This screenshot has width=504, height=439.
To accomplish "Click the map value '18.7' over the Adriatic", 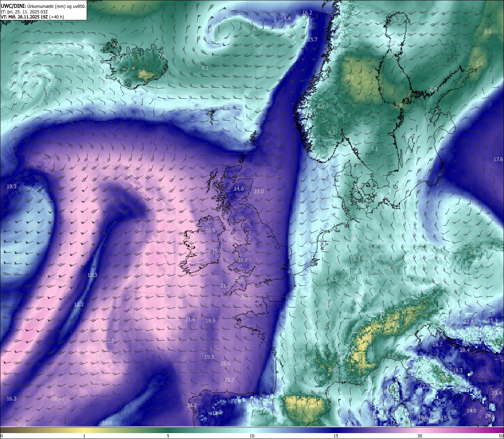I will coord(437,345).
